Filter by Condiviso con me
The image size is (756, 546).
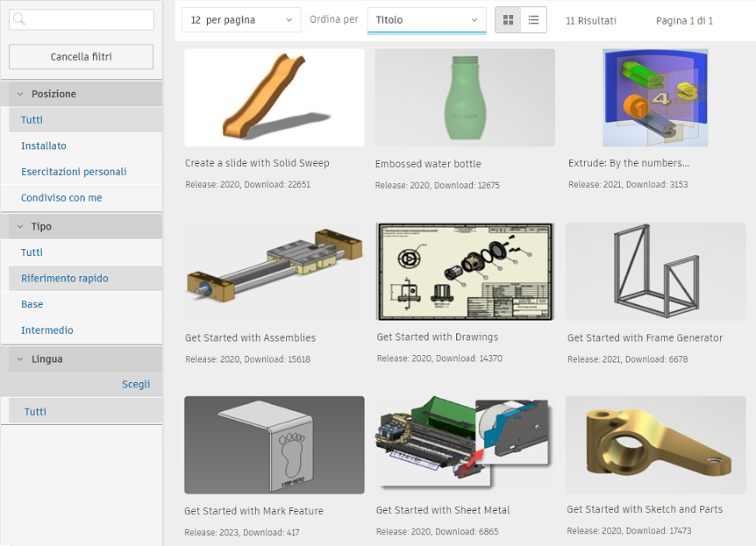pos(85,198)
